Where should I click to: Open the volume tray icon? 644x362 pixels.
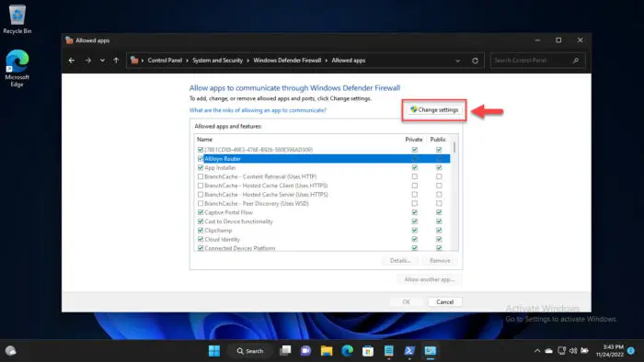click(x=573, y=351)
